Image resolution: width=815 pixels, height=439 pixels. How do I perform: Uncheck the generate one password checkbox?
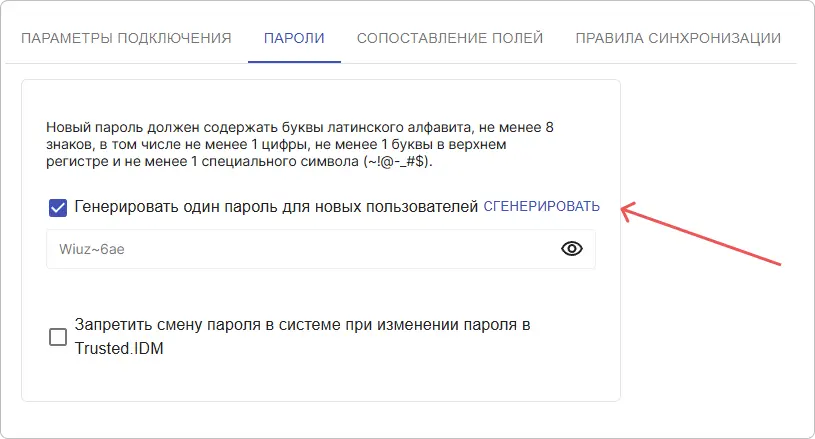click(x=58, y=208)
